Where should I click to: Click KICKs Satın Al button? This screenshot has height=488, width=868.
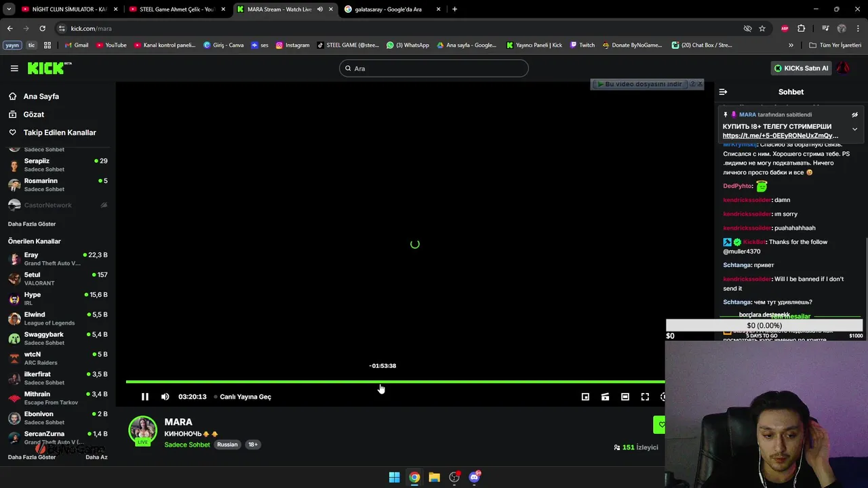point(802,68)
